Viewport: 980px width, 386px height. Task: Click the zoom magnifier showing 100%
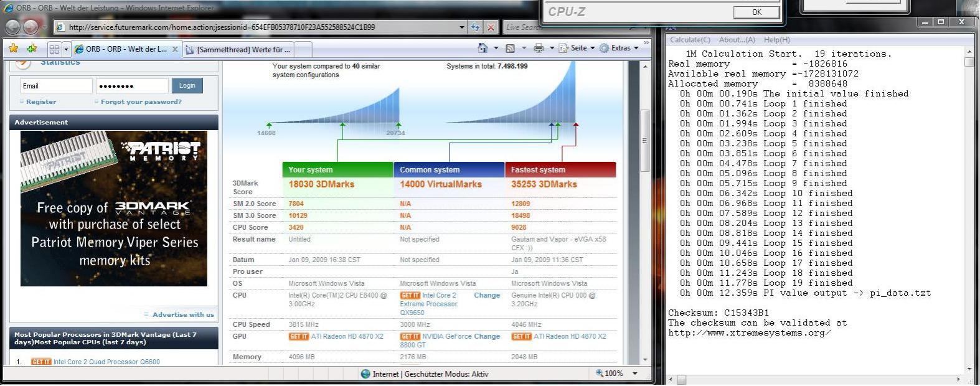click(609, 374)
